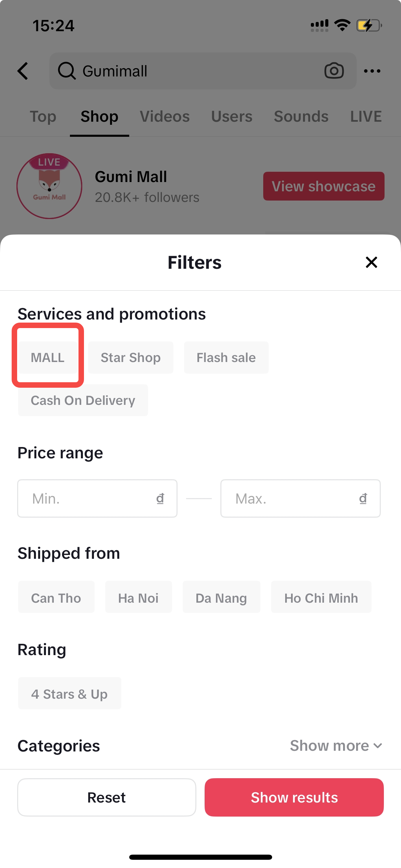Open camera visual search icon

[x=334, y=71]
